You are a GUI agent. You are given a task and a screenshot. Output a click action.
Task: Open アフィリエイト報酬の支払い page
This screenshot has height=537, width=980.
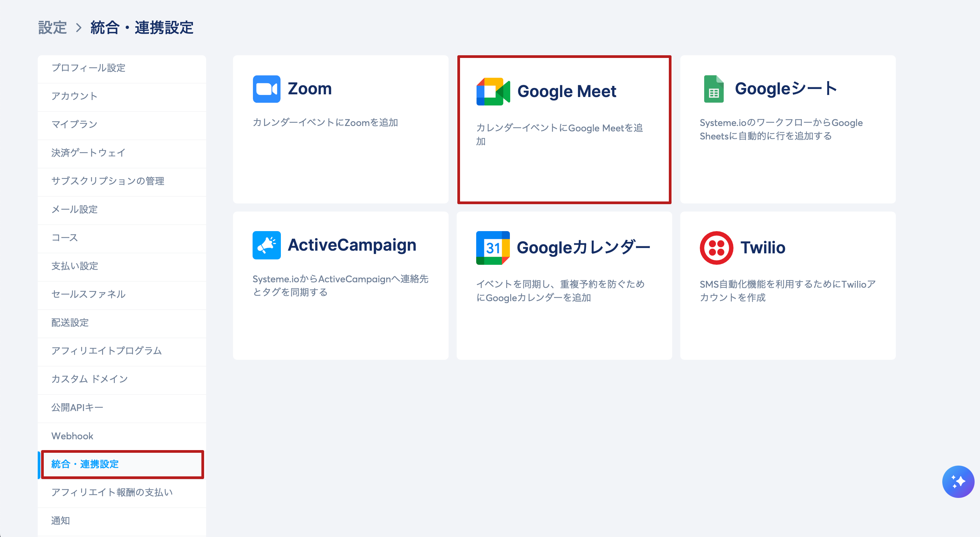[112, 493]
